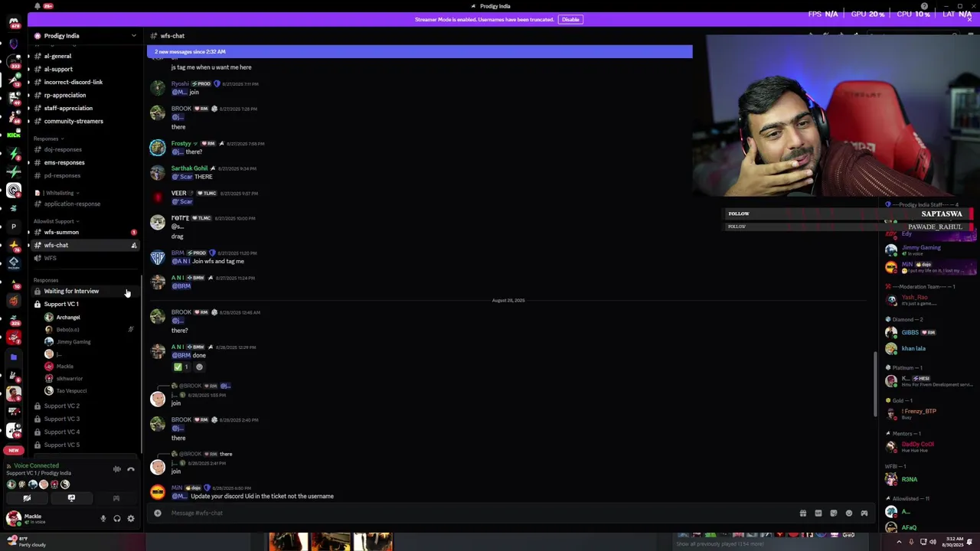Open the clock showing 3:12 AM
This screenshot has height=551, width=980.
(953, 542)
